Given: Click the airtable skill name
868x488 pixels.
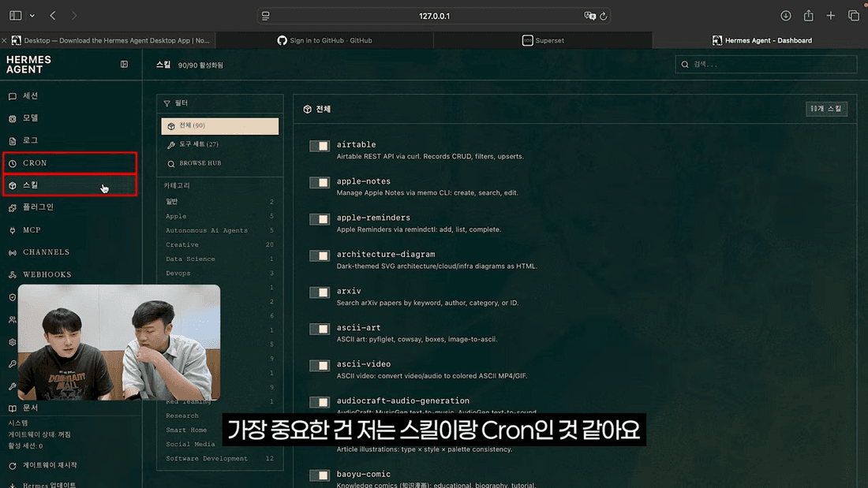Looking at the screenshot, I should click(x=356, y=144).
